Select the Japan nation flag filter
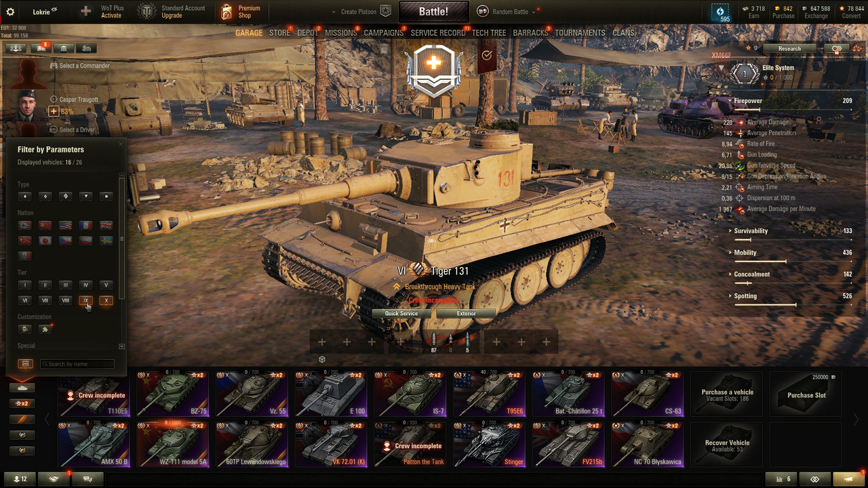Image resolution: width=868 pixels, height=488 pixels. pos(45,241)
